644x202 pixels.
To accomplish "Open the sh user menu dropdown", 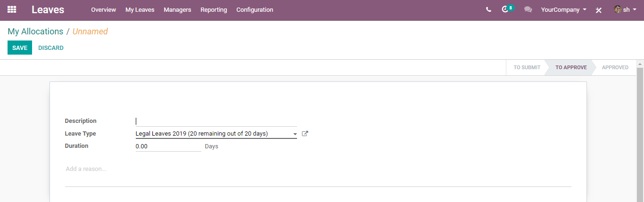I will tap(625, 9).
